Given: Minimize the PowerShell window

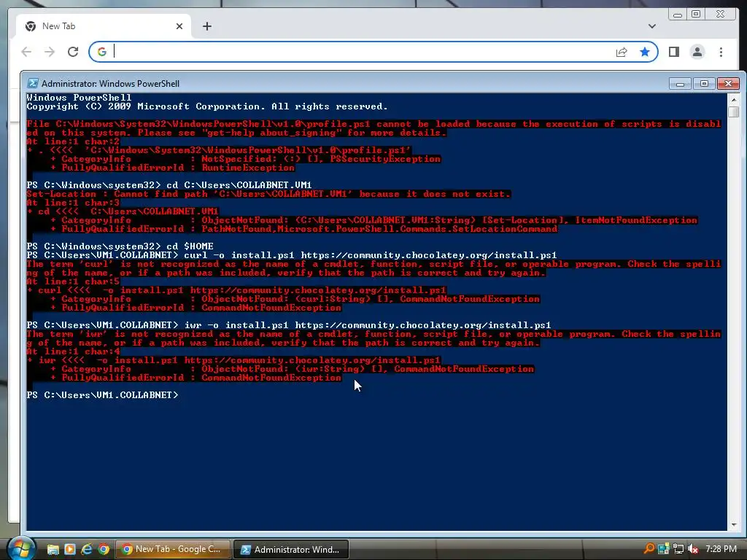Looking at the screenshot, I should tap(680, 84).
